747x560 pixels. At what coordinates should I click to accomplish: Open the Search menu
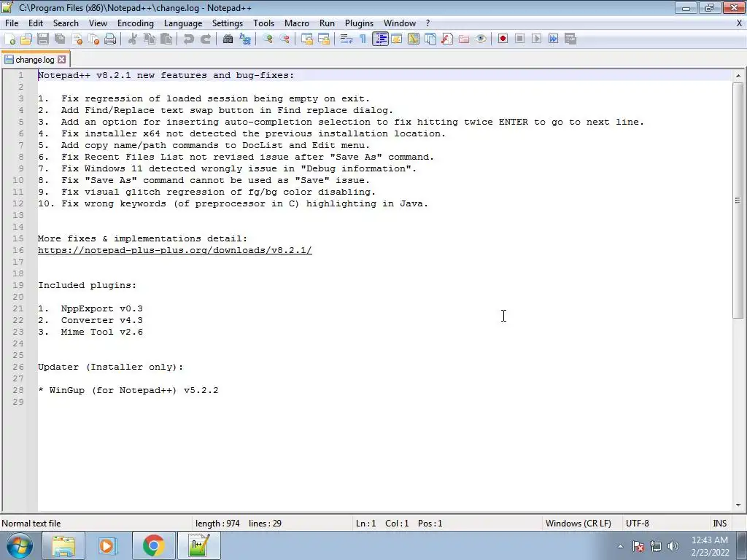66,23
